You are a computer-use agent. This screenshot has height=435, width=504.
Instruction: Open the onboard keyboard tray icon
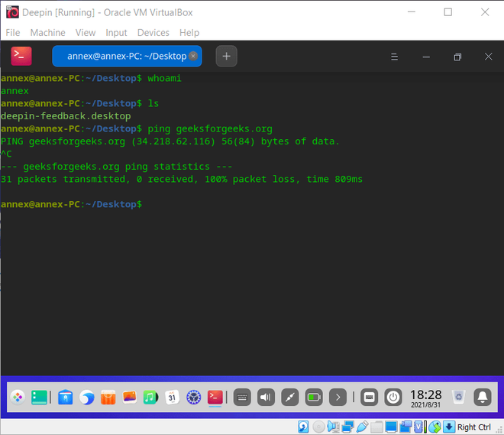(242, 398)
